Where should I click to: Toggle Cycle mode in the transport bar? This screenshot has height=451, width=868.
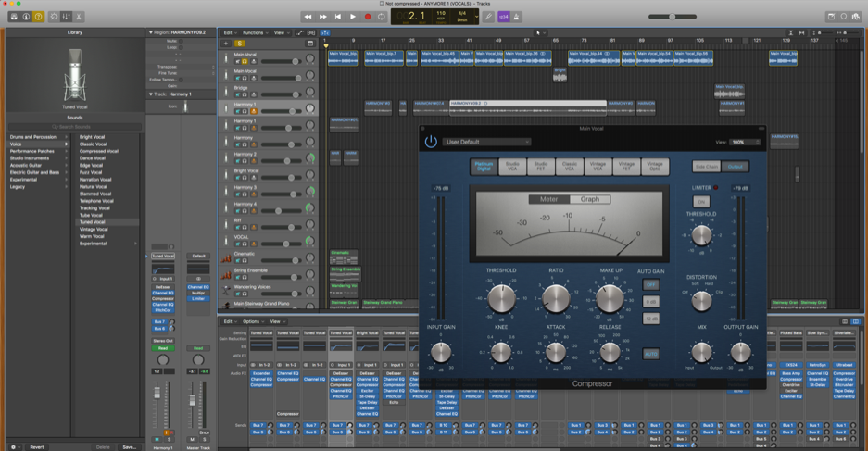[383, 17]
